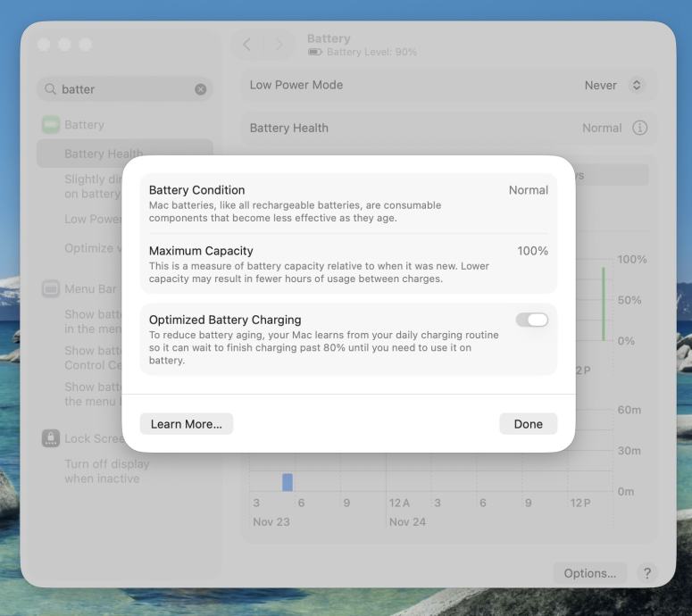Click in the search field containing 'batter'
Viewport: 692px width, 616px height.
point(125,89)
